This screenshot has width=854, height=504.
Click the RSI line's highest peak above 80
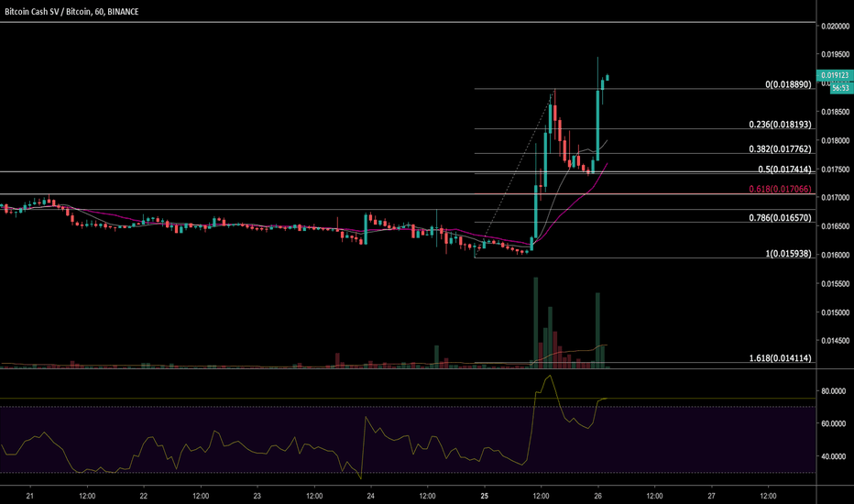tap(550, 376)
